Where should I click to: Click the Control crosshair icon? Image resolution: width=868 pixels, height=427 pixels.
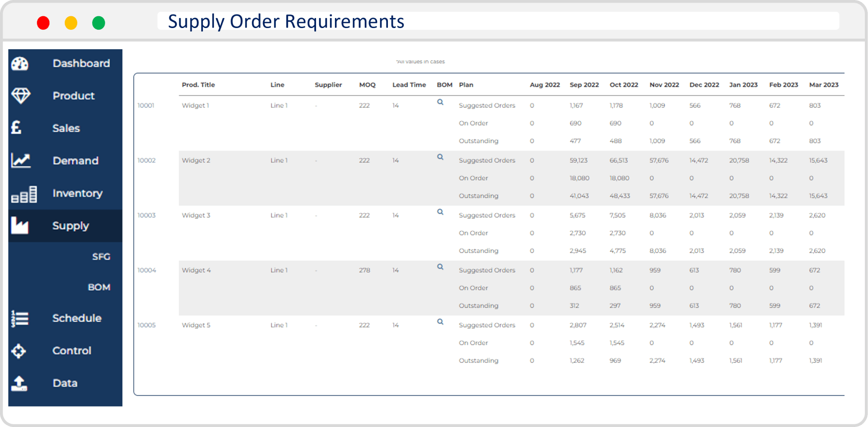[19, 351]
